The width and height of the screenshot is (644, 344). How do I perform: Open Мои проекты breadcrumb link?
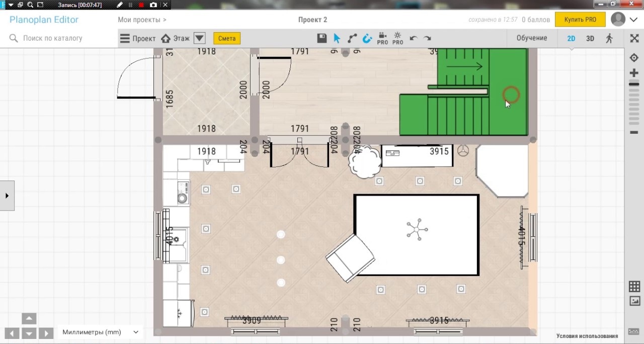pos(142,20)
